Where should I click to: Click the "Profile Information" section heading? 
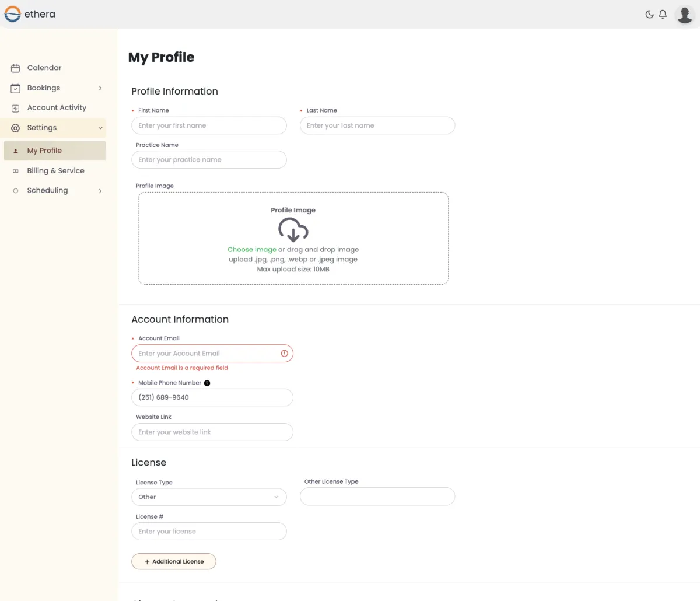(174, 92)
